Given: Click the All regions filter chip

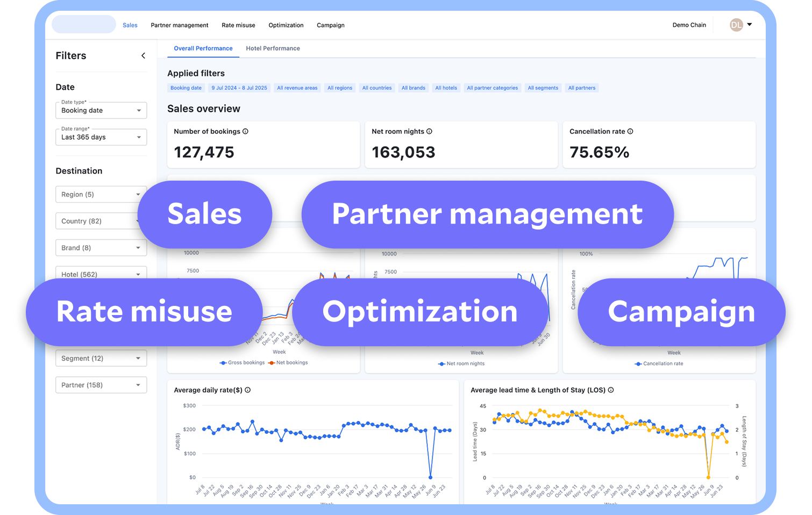Looking at the screenshot, I should coord(340,88).
